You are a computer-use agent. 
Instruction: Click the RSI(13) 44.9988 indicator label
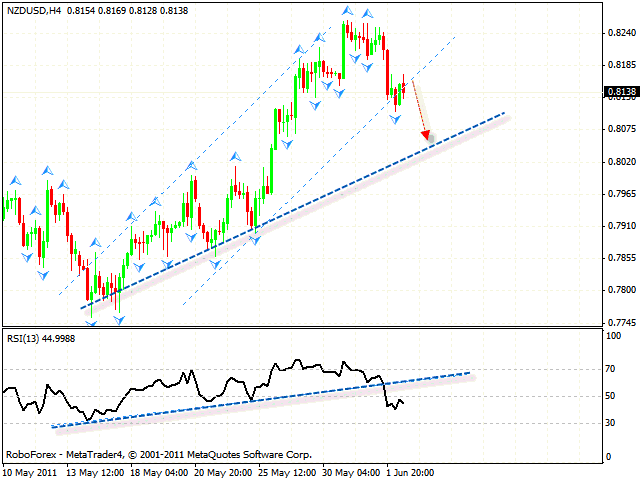(x=40, y=337)
